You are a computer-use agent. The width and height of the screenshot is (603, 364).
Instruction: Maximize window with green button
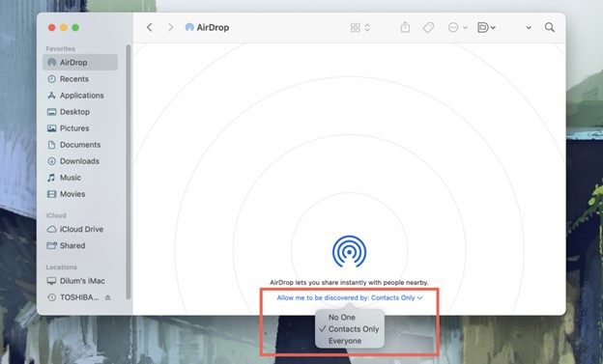click(75, 27)
